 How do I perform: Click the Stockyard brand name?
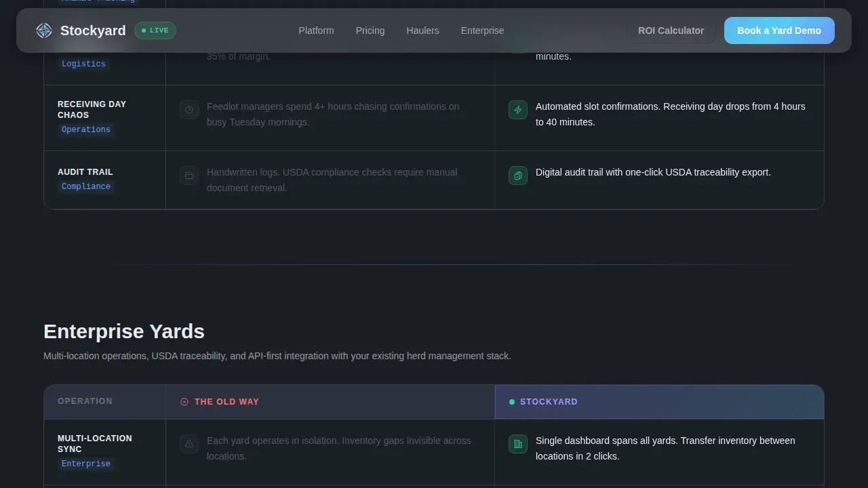click(x=93, y=30)
